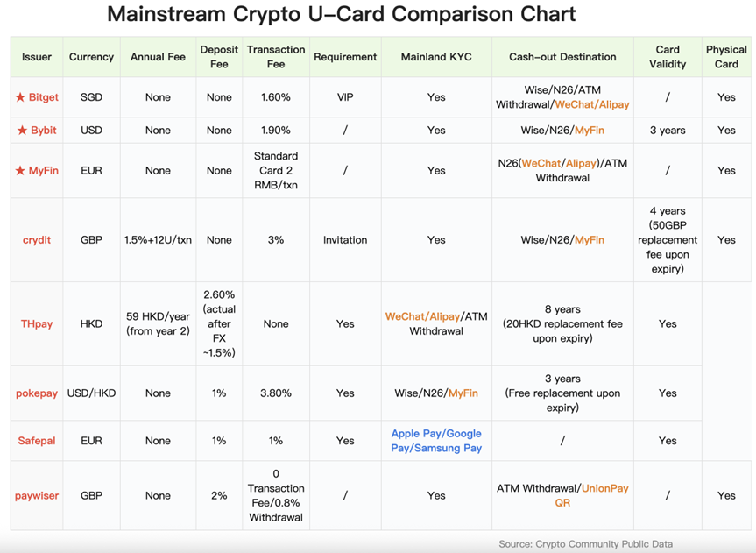The height and width of the screenshot is (553, 756).
Task: Select the Mainland KYC column header
Action: (436, 57)
